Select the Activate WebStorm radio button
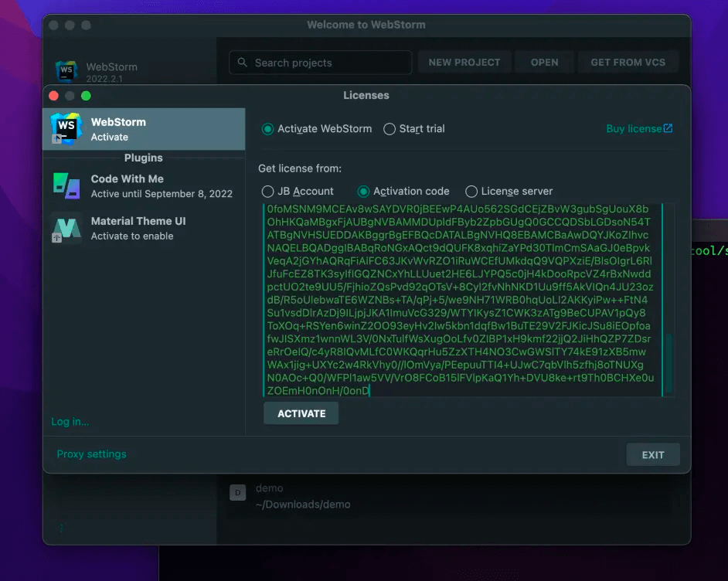This screenshot has height=581, width=728. (x=267, y=129)
